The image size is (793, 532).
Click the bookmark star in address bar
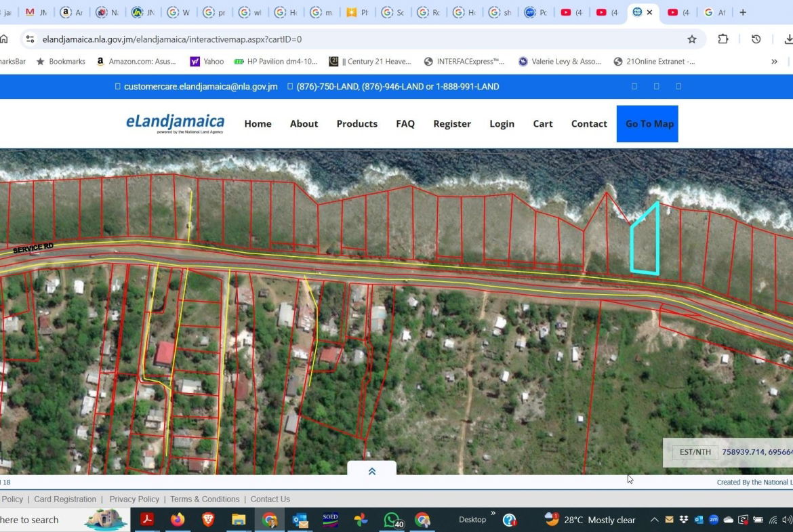click(x=692, y=39)
